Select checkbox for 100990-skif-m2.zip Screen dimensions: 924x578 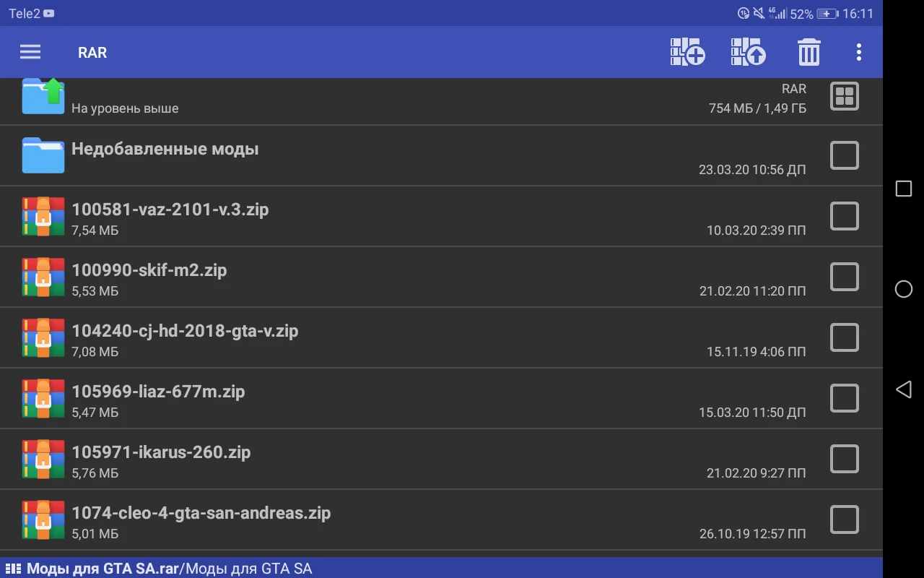845,277
